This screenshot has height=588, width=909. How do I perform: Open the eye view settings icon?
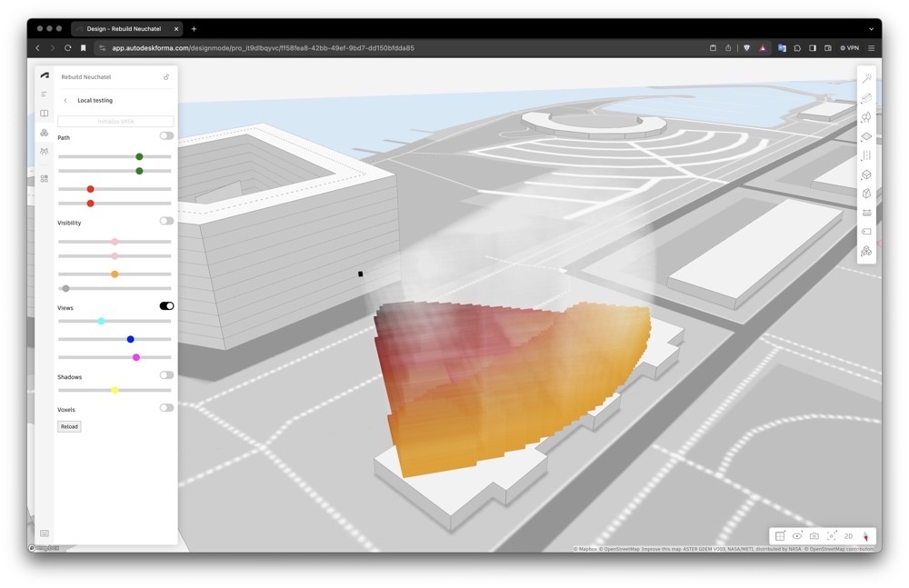[x=796, y=536]
